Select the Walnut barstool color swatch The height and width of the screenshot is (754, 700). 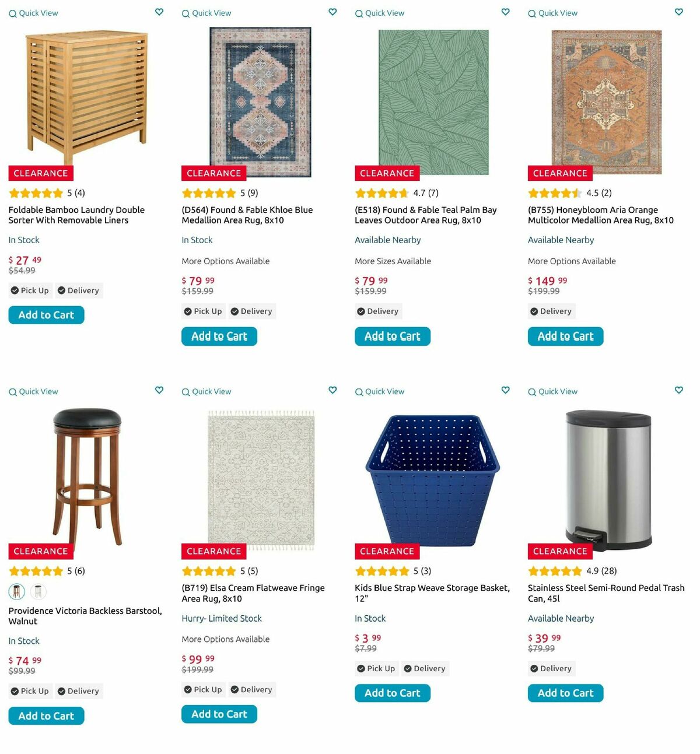coord(17,592)
